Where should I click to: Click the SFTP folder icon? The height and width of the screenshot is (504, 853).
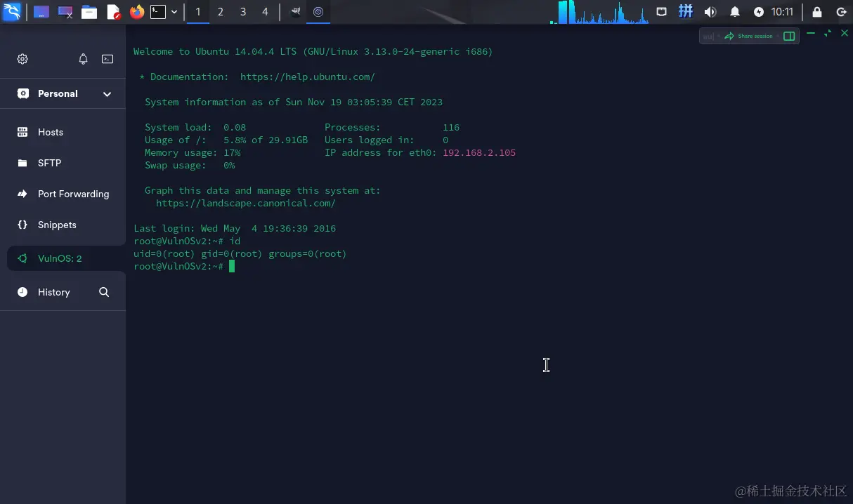[x=22, y=163]
